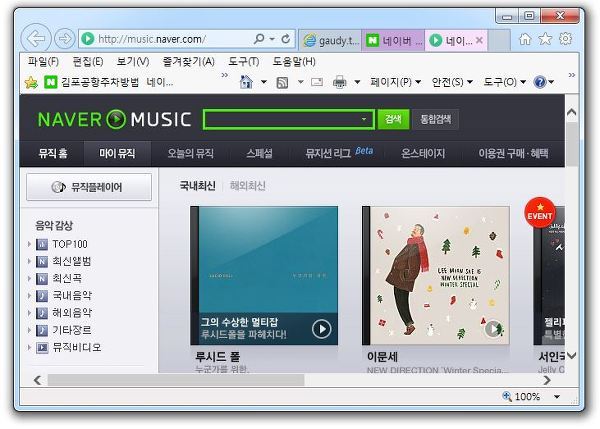The height and width of the screenshot is (429, 600).
Task: Select the 해외최신 tab
Action: click(x=248, y=186)
